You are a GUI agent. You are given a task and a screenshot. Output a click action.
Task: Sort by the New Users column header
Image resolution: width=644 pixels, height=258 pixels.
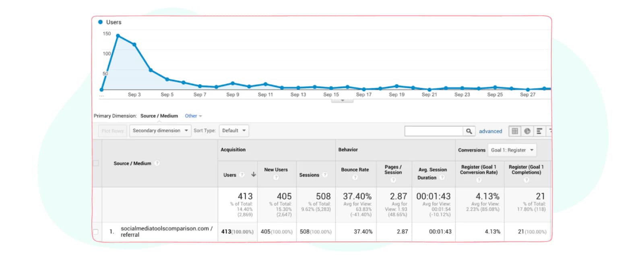tap(276, 170)
